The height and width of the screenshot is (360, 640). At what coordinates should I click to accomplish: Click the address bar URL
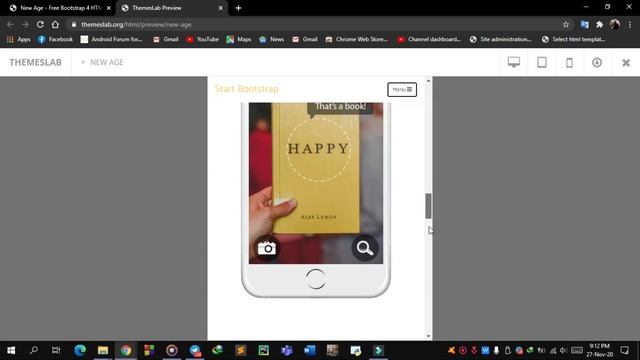[x=136, y=24]
